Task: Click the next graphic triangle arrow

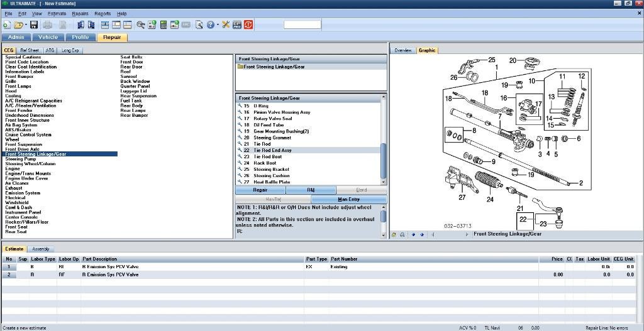Action: (x=467, y=235)
